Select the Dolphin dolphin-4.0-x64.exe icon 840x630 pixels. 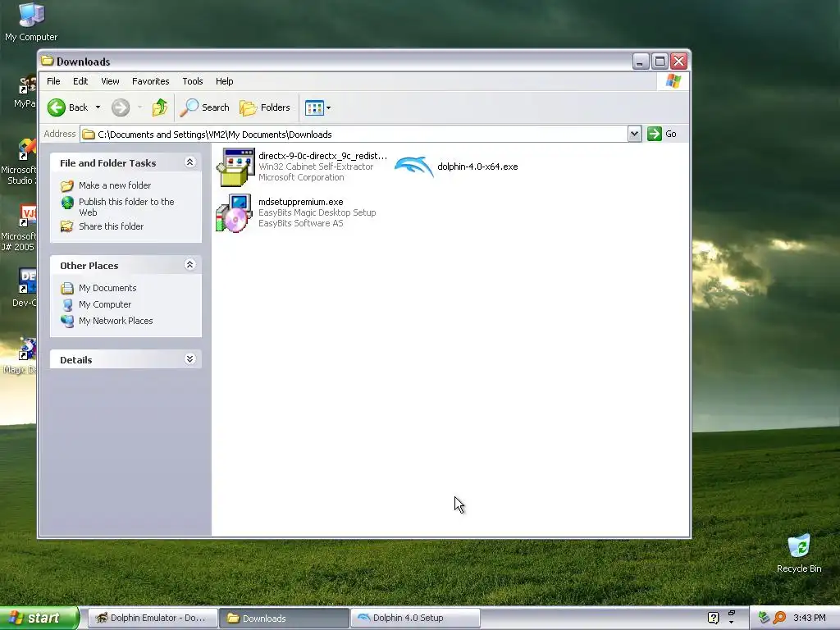pyautogui.click(x=414, y=167)
